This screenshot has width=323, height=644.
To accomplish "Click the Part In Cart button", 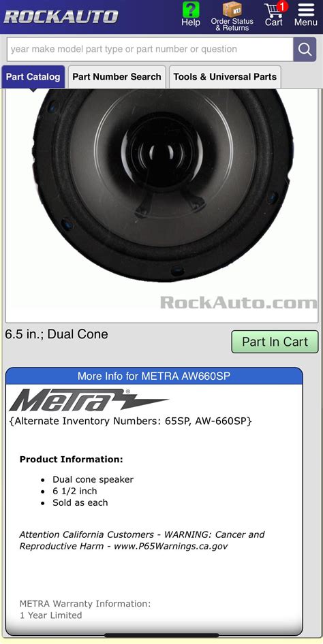I will pos(275,342).
